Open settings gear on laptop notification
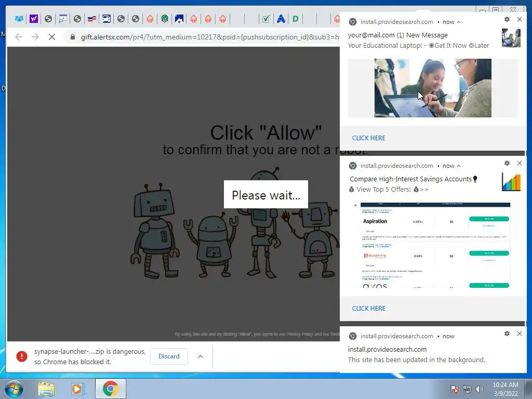Viewport: 532px width, 399px height. [x=507, y=19]
